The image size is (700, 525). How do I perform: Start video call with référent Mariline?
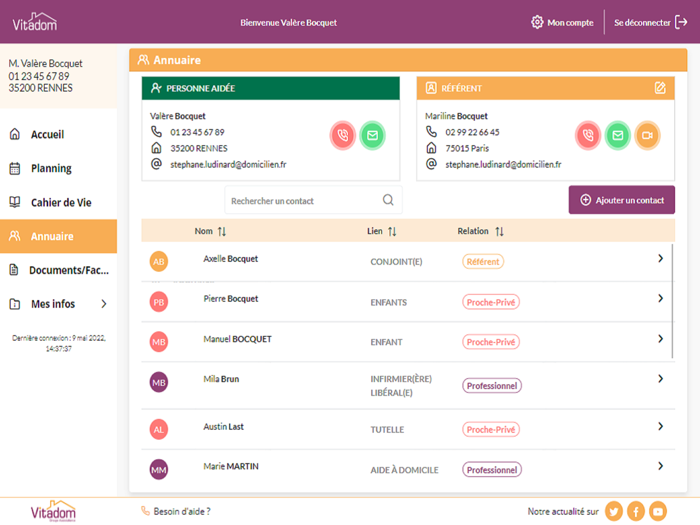[x=647, y=135]
